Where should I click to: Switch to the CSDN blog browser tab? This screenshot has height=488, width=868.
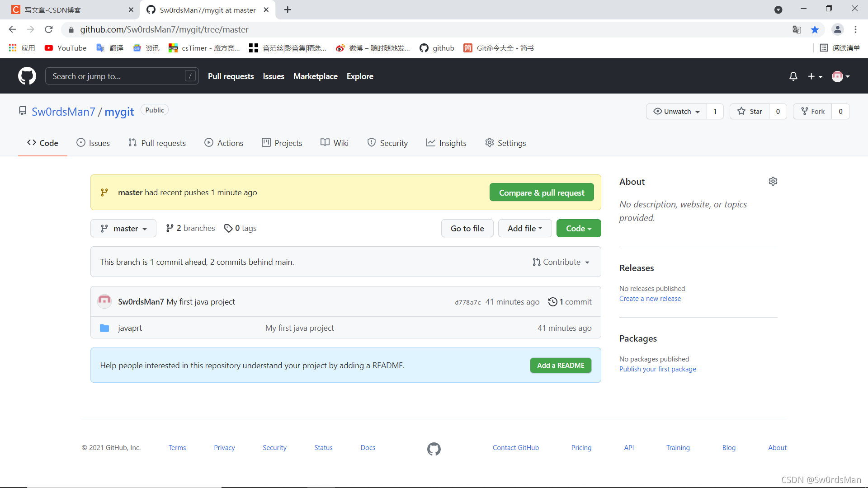coord(70,9)
